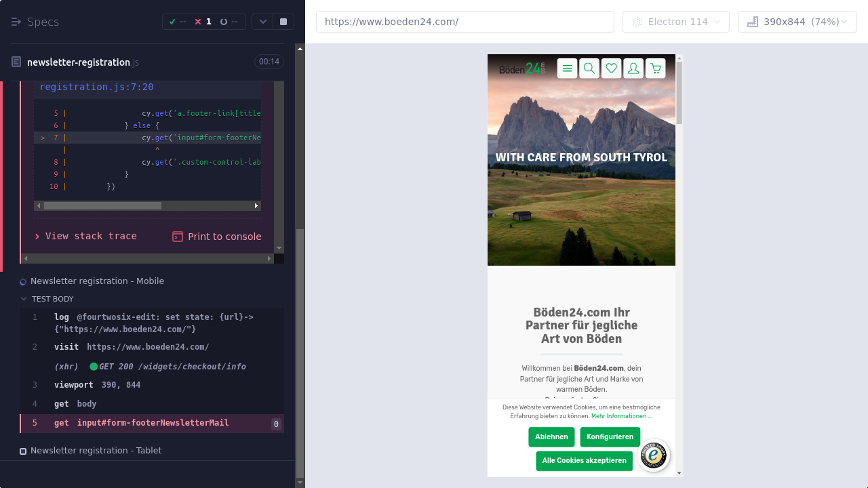Click the Mehr Informationen link
The height and width of the screenshot is (488, 868).
(621, 416)
